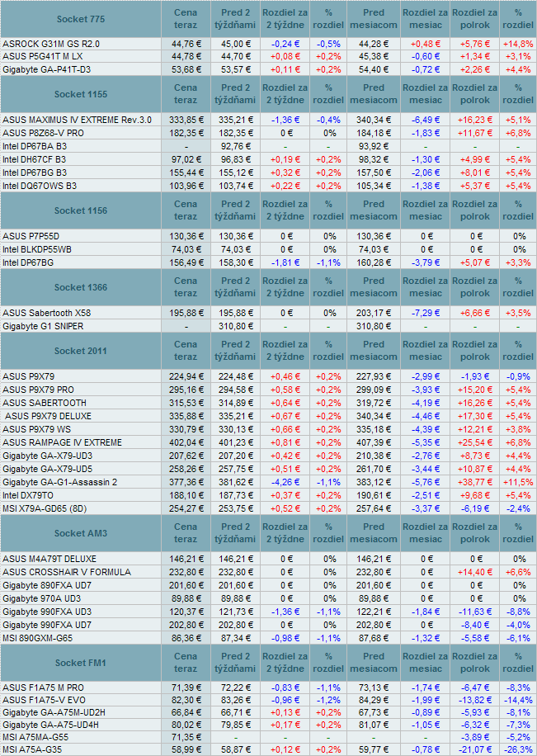Select the ASUS Sabertooth X58 product name
The width and height of the screenshot is (537, 756).
(x=46, y=313)
